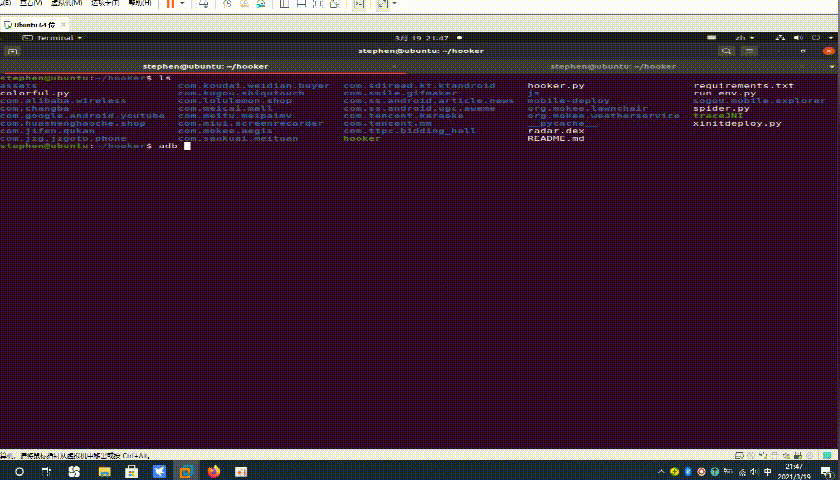Image resolution: width=840 pixels, height=480 pixels.
Task: Click the new tab button in the terminal header
Action: tap(13, 51)
